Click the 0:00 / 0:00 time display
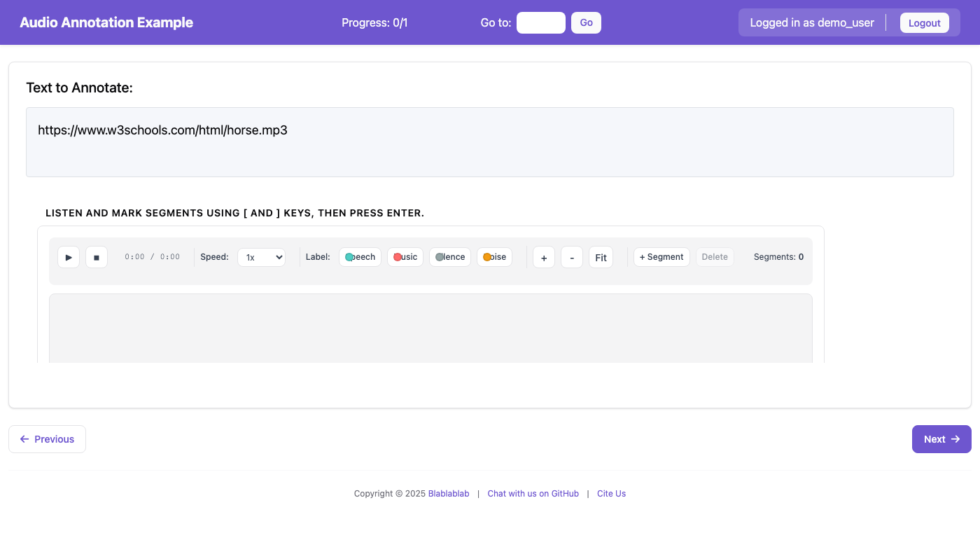Viewport: 980px width, 533px height. [152, 257]
